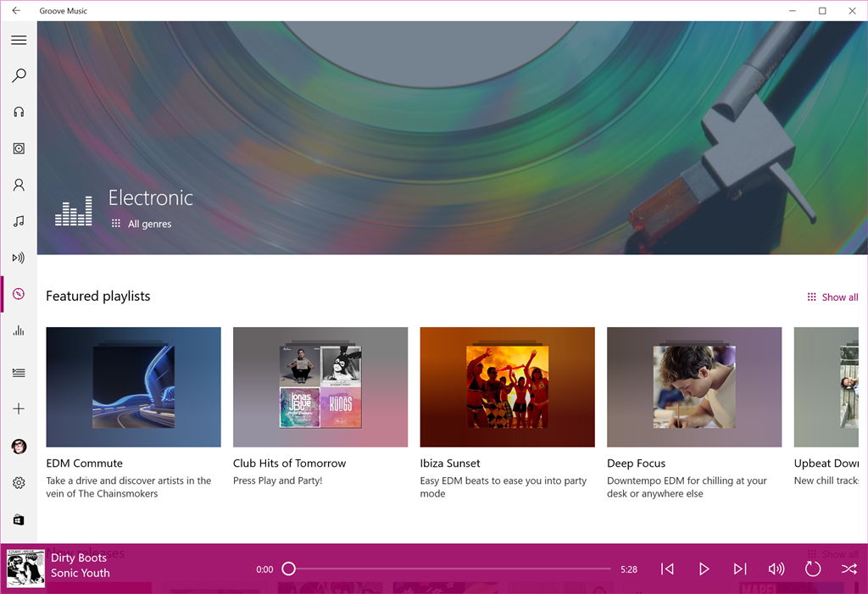Open the user account avatar
This screenshot has width=868, height=594.
[x=19, y=447]
